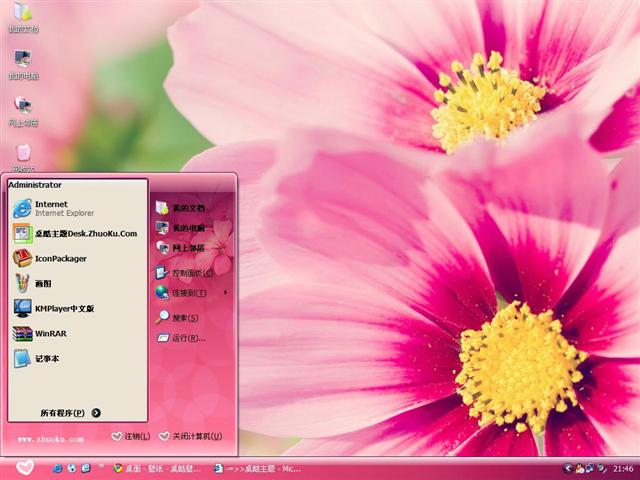Click the 桌酷主题 Desk.ZhuoKu.Com shortcut

coord(85,233)
